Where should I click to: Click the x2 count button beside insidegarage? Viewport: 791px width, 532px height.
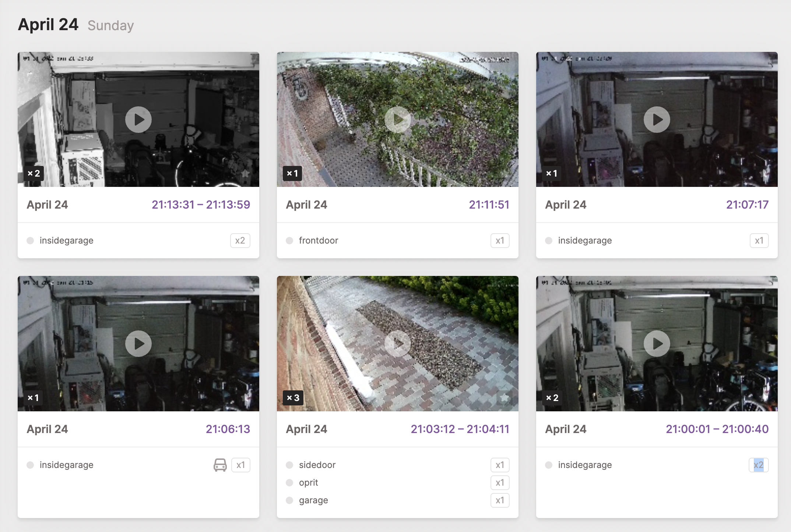(240, 240)
